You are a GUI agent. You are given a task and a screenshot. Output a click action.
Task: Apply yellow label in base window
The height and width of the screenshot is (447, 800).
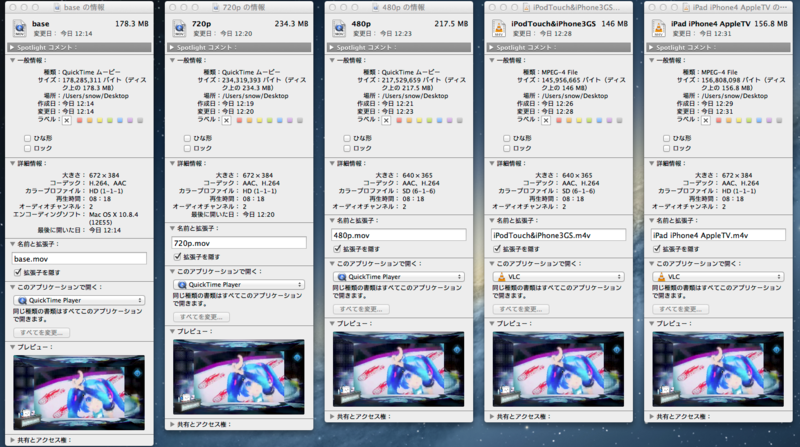coord(99,120)
